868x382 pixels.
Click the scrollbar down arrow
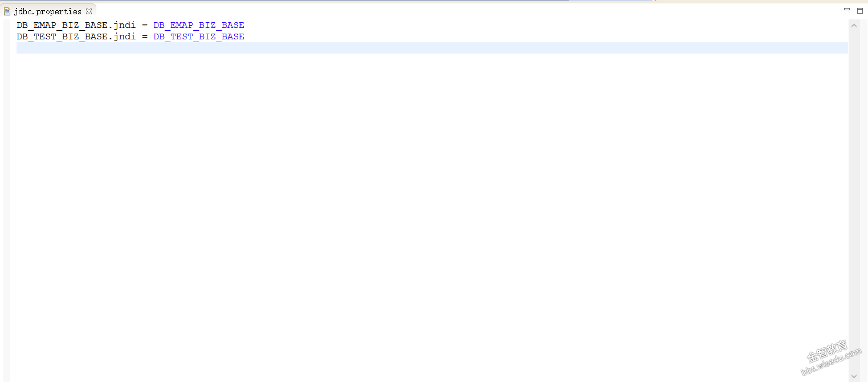[x=854, y=376]
